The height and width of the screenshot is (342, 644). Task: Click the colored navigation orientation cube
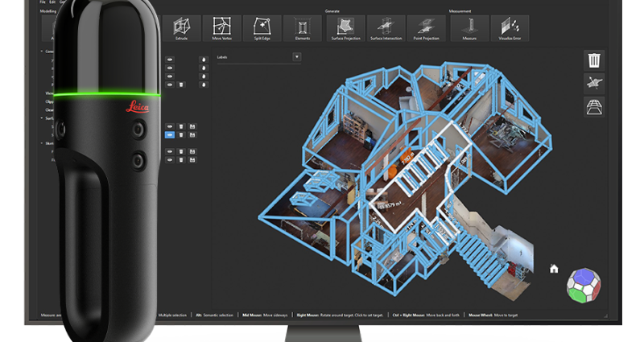(581, 284)
